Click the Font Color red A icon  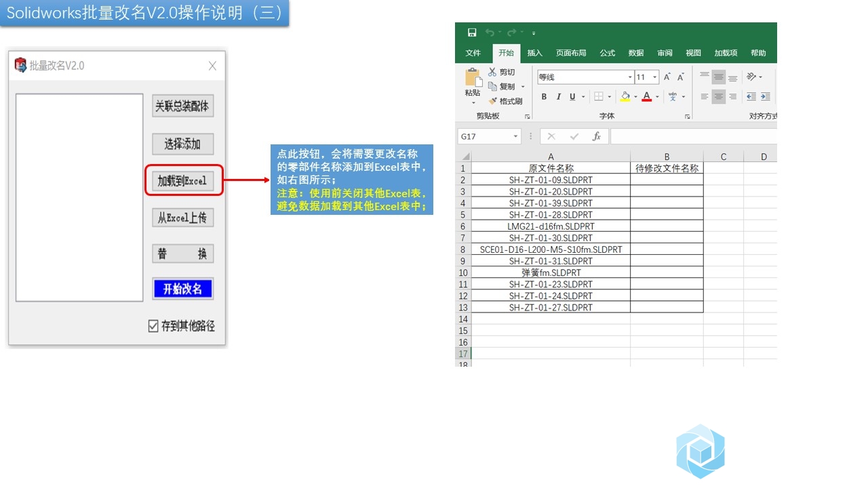tap(647, 97)
